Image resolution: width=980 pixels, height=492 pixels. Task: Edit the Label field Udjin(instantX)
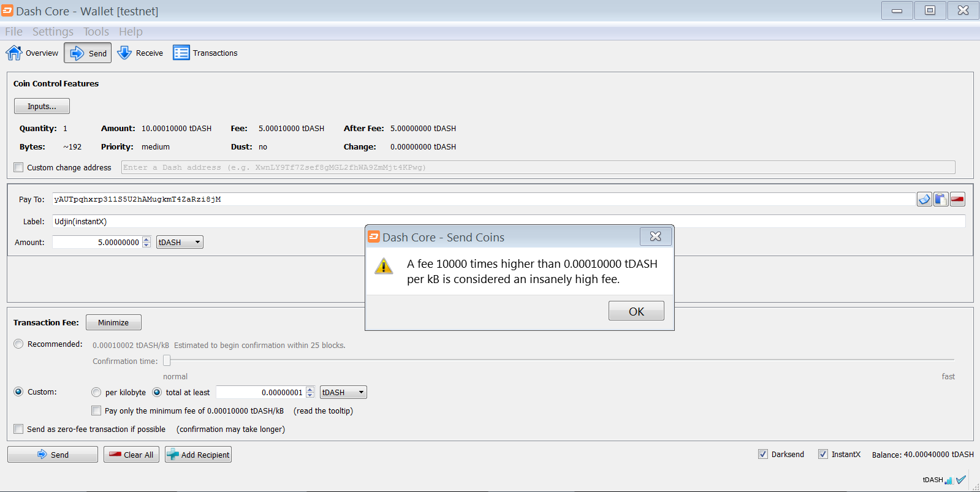pyautogui.click(x=509, y=221)
